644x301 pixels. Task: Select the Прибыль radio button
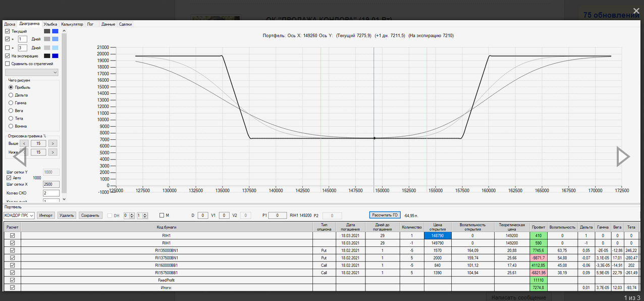click(11, 87)
